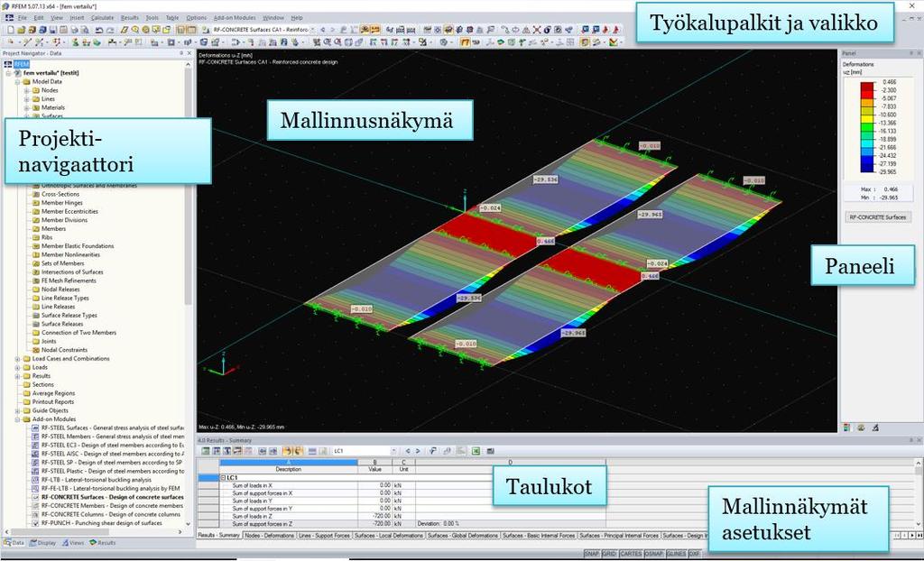The height and width of the screenshot is (561, 924).
Task: Toggle OSNAP in status bar
Action: coord(653,554)
